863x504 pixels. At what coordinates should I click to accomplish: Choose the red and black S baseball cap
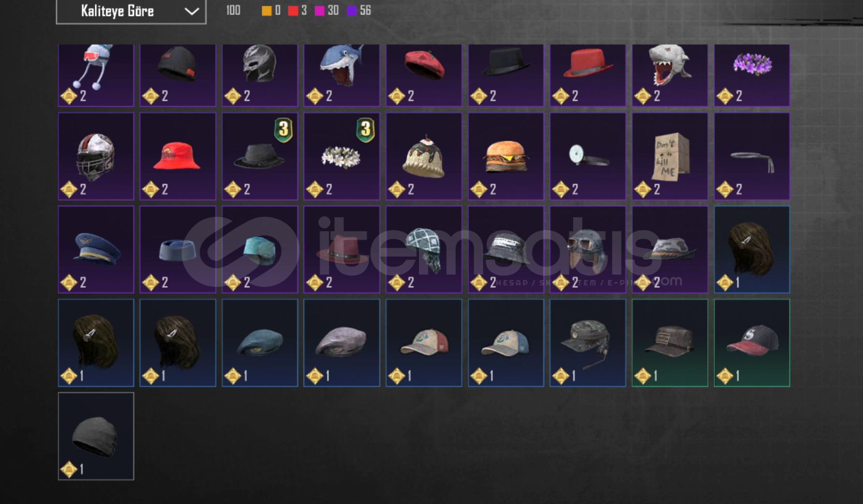click(752, 343)
